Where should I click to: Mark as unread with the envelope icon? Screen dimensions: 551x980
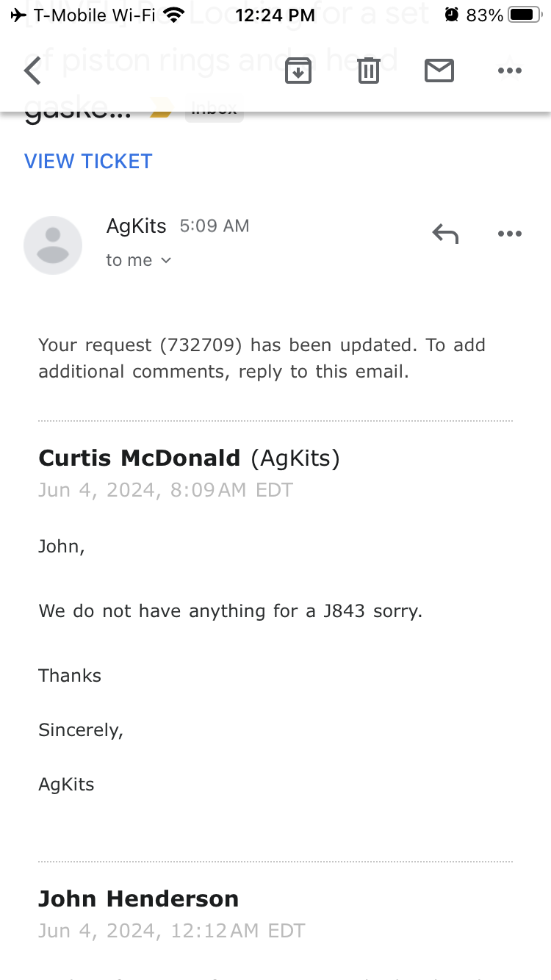click(439, 71)
